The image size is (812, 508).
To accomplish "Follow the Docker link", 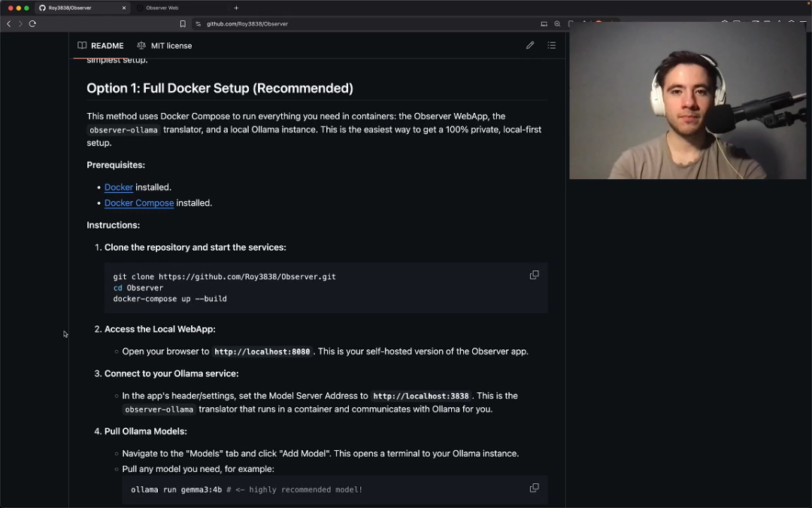I will point(119,187).
